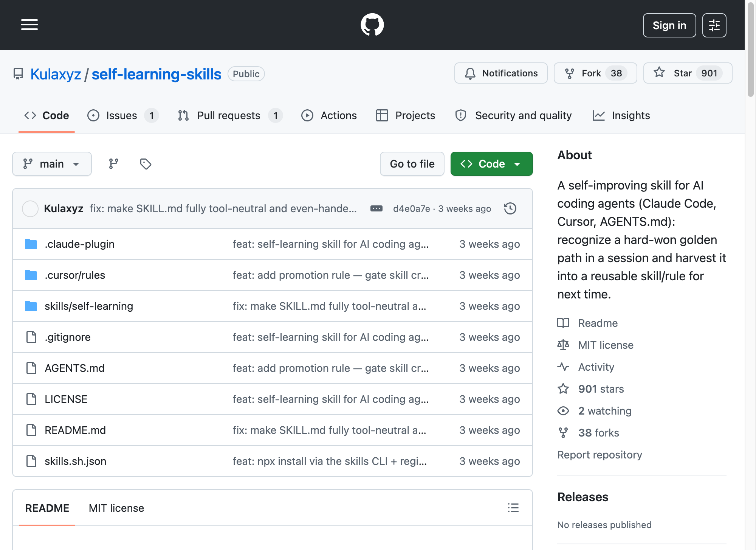Click the fork icon beside 38 forks
The image size is (756, 550).
click(x=563, y=432)
